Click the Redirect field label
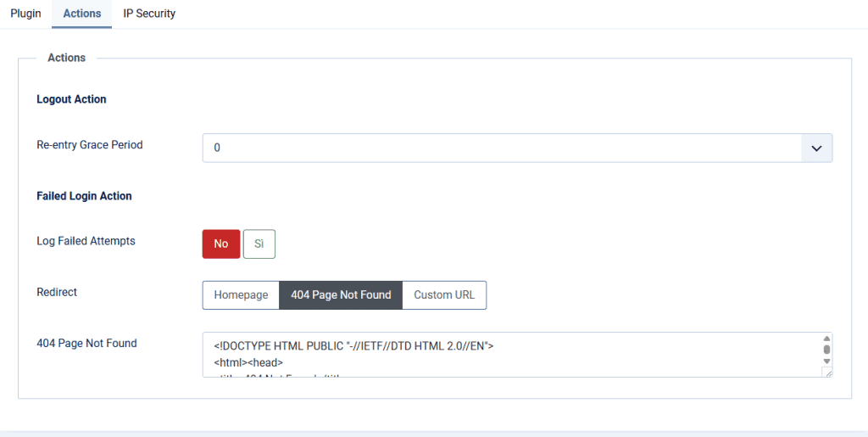This screenshot has width=868, height=437. (x=57, y=292)
